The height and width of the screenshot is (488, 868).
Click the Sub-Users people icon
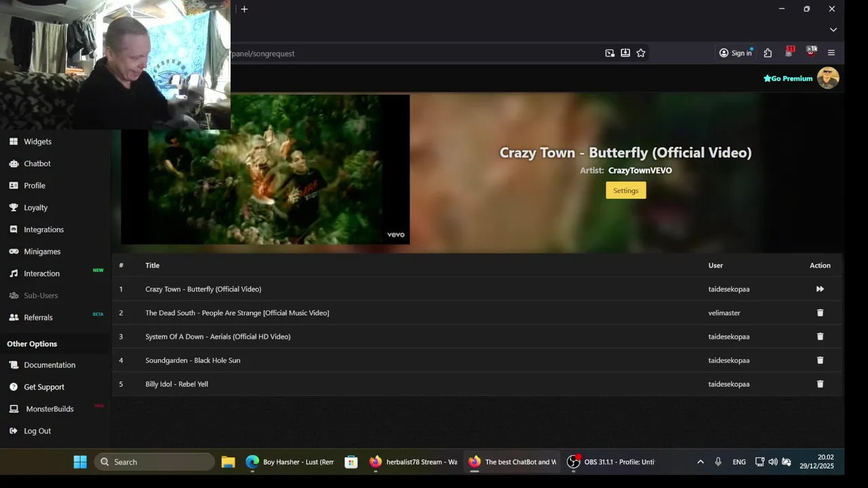(14, 296)
